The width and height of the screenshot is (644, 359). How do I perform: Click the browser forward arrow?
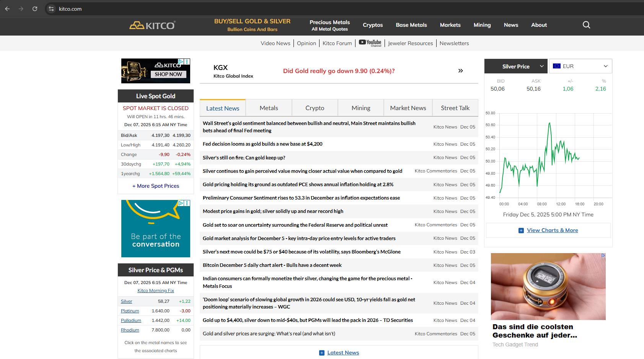21,9
